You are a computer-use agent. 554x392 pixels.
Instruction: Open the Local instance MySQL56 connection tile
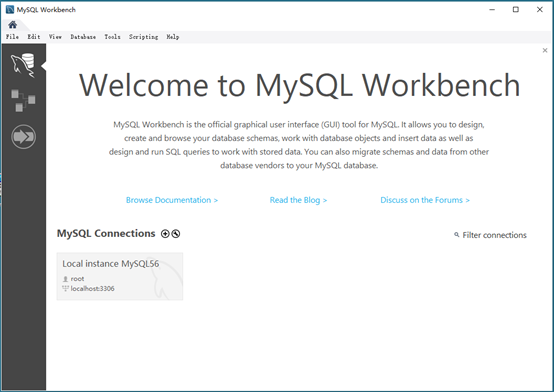coord(120,276)
